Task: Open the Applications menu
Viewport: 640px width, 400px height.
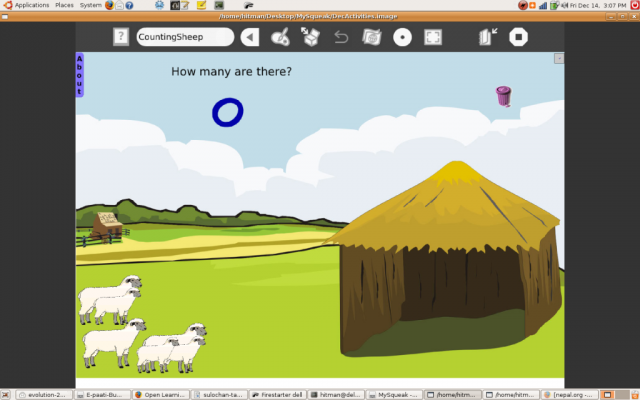Action: pyautogui.click(x=30, y=5)
